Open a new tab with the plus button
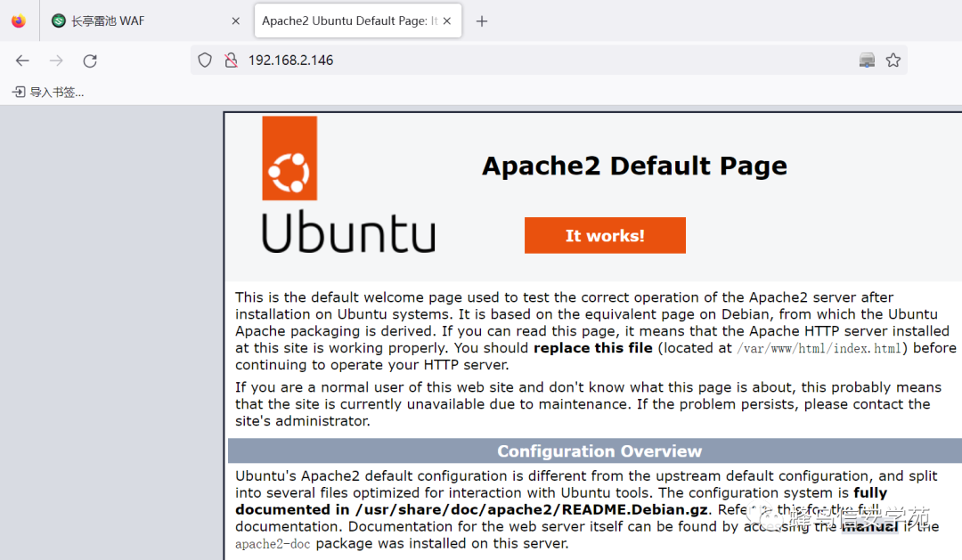 click(482, 21)
